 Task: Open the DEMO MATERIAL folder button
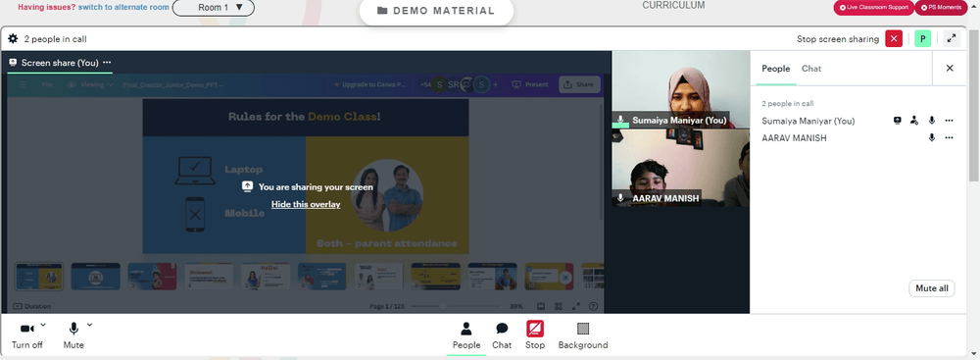click(x=436, y=11)
